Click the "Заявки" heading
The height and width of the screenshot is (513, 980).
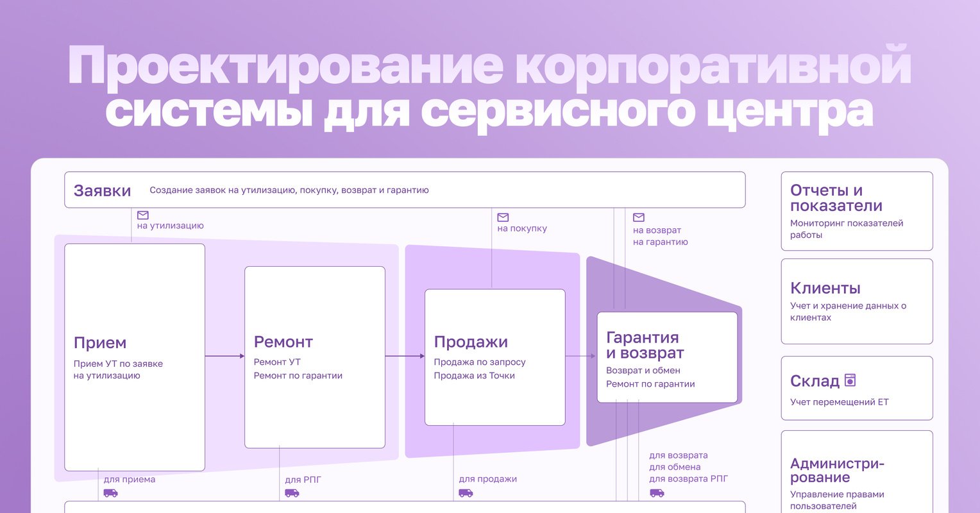coord(103,190)
